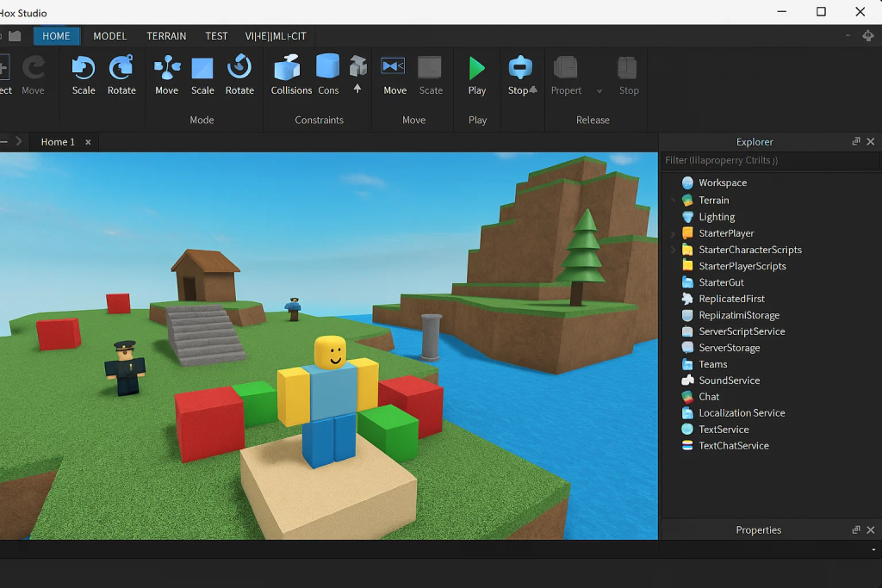Select the police officer figure in viewport

point(126,368)
